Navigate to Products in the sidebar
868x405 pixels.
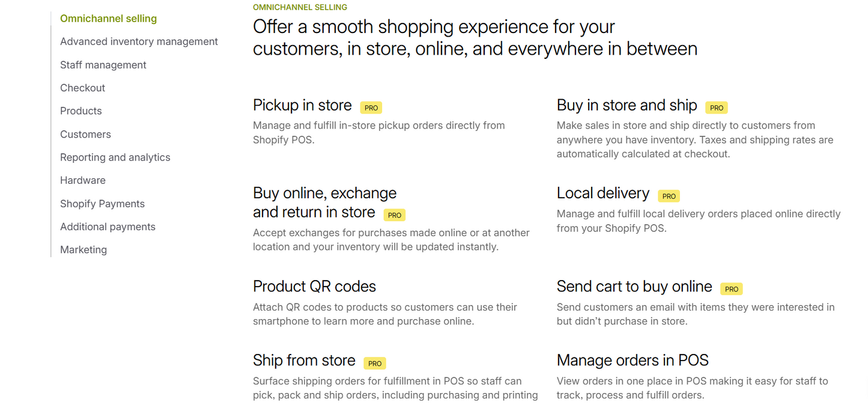pyautogui.click(x=81, y=111)
